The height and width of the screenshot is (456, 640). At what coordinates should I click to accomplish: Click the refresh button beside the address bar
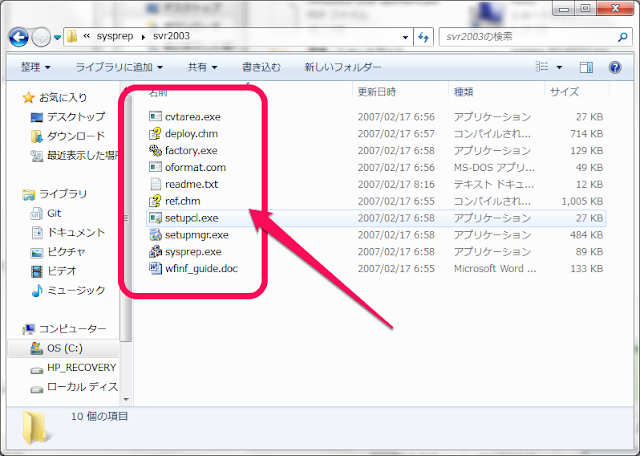(x=423, y=37)
